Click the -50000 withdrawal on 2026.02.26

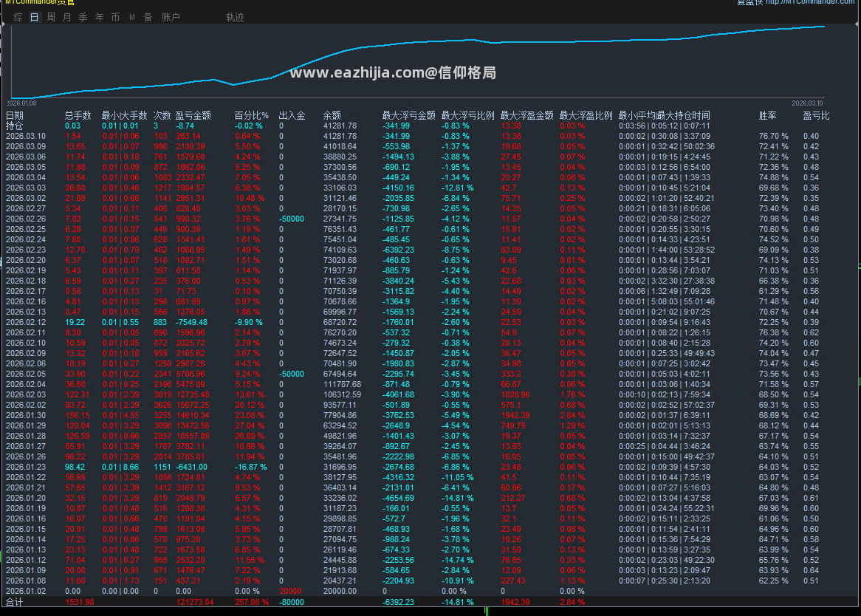292,219
